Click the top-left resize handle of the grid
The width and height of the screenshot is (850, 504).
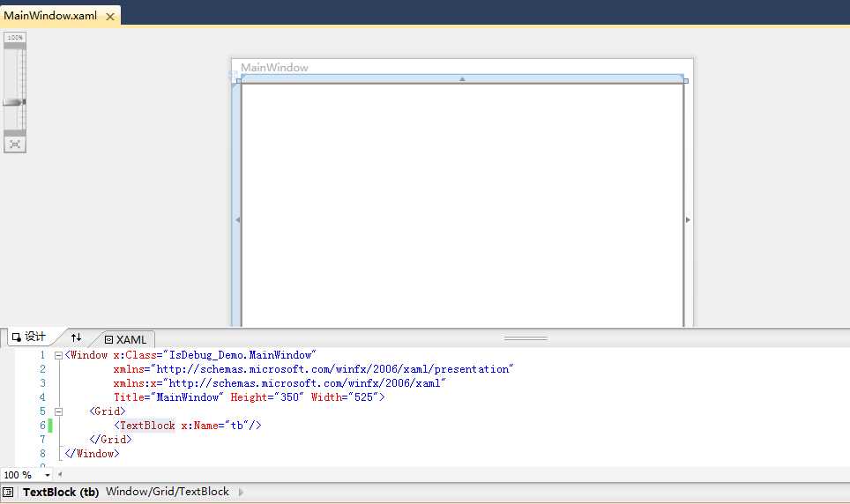pos(239,81)
